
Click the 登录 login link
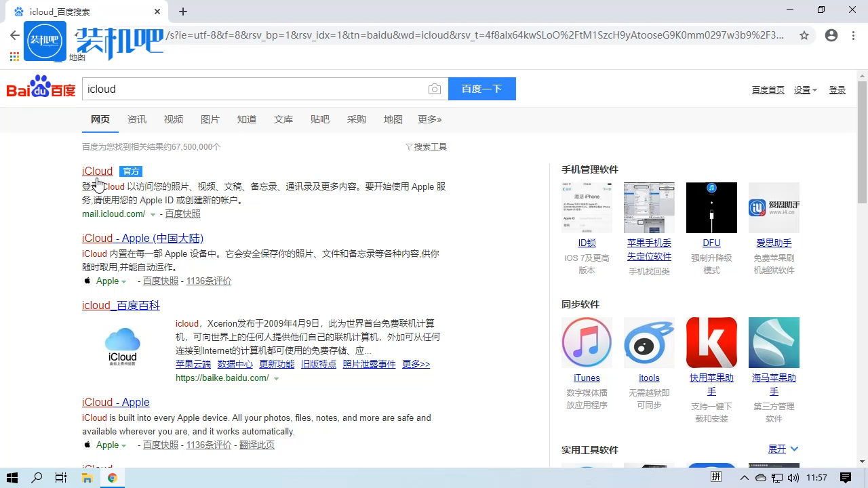(x=837, y=90)
